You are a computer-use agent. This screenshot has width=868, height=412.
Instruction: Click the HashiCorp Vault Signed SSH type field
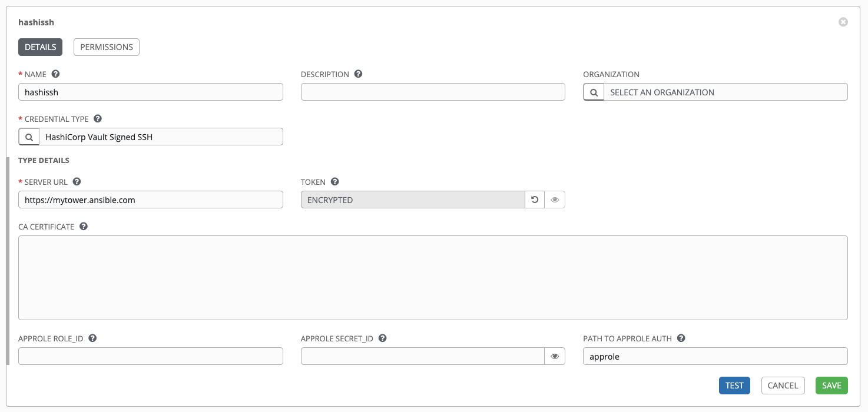click(x=161, y=137)
